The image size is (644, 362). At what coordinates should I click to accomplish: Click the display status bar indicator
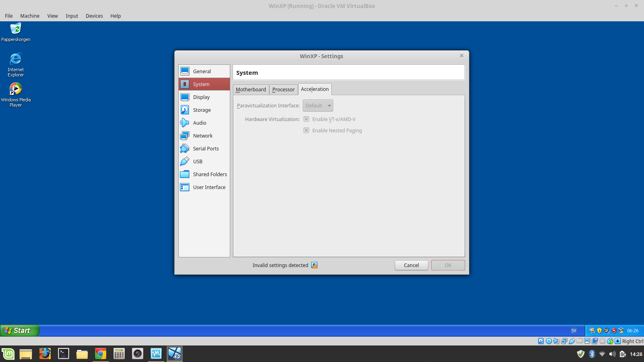pyautogui.click(x=587, y=341)
